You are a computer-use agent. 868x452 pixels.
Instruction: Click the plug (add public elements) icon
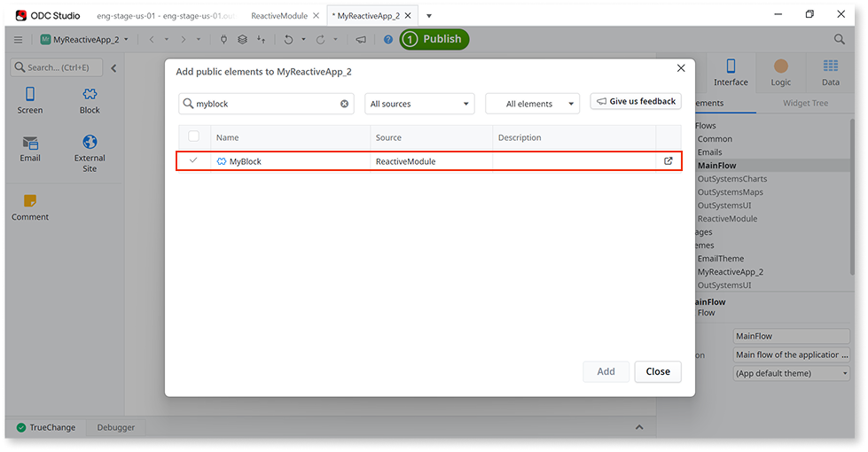(x=223, y=39)
